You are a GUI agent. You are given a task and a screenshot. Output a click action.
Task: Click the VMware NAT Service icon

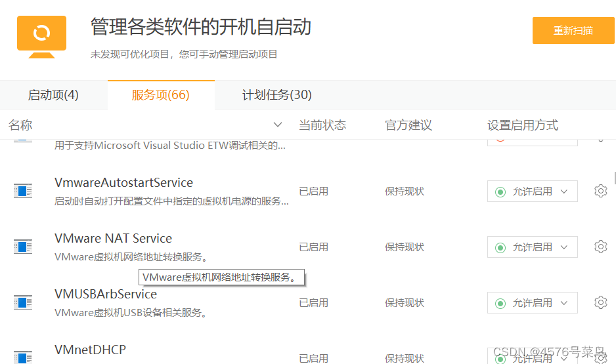click(x=23, y=247)
